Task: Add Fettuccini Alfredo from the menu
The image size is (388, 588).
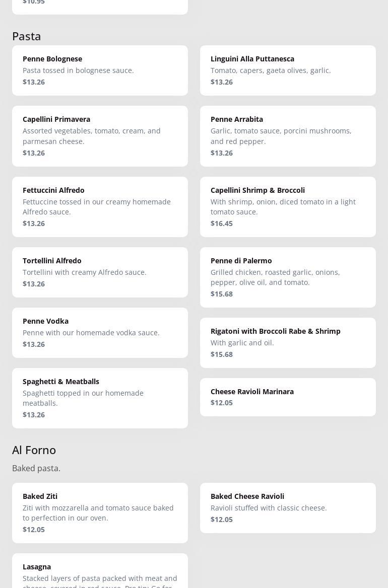Action: [x=100, y=206]
